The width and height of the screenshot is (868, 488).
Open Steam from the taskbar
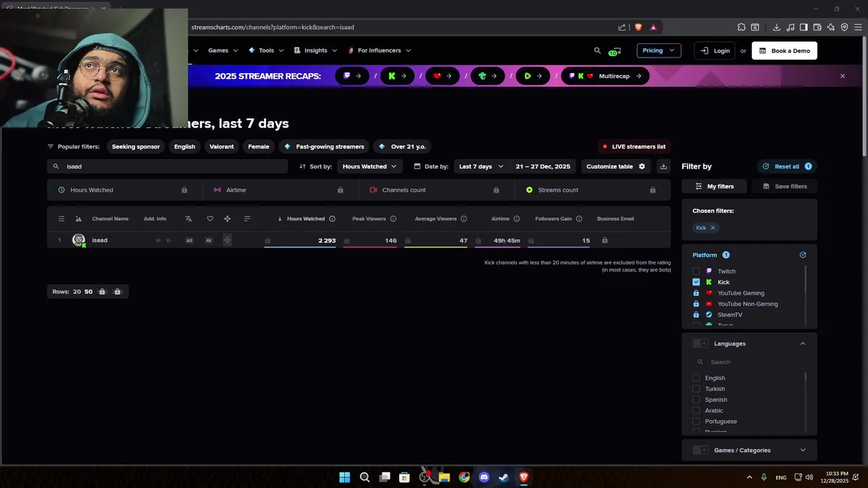(504, 477)
